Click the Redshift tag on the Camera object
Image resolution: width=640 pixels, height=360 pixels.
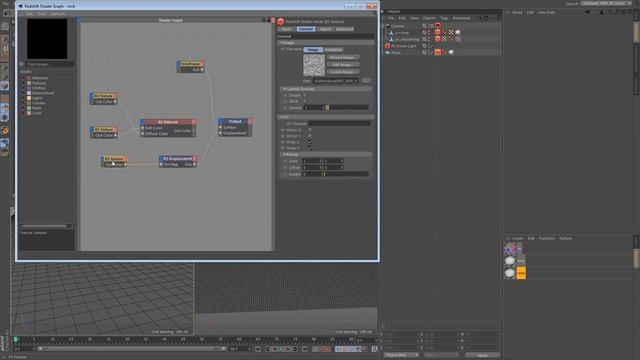coord(438,26)
